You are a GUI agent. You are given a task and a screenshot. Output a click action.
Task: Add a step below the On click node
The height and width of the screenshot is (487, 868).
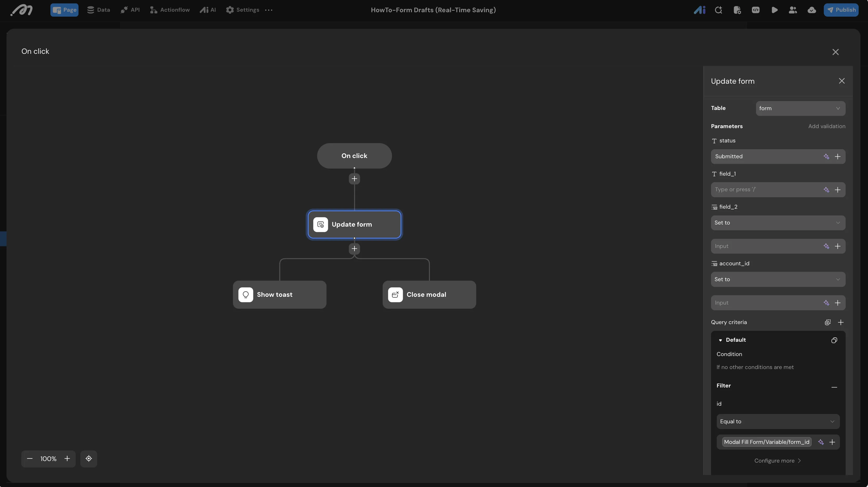click(x=354, y=179)
